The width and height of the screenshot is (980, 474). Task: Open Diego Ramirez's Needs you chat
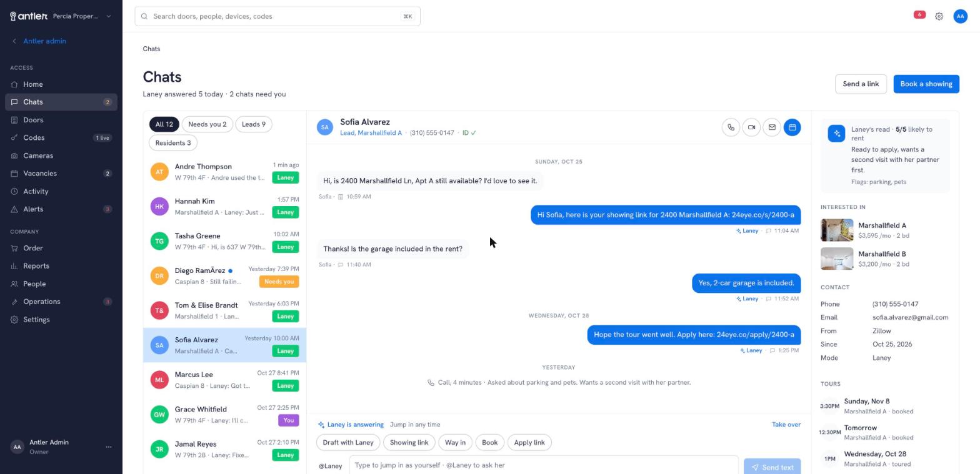pos(225,276)
